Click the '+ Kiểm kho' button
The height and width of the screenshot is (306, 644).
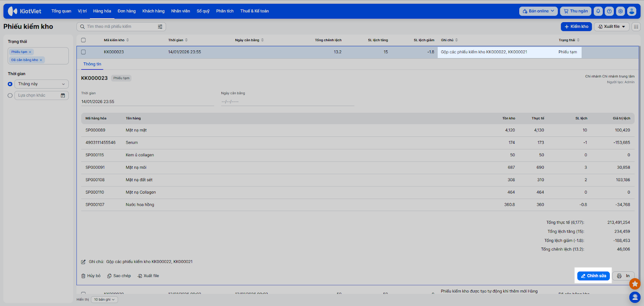(576, 27)
